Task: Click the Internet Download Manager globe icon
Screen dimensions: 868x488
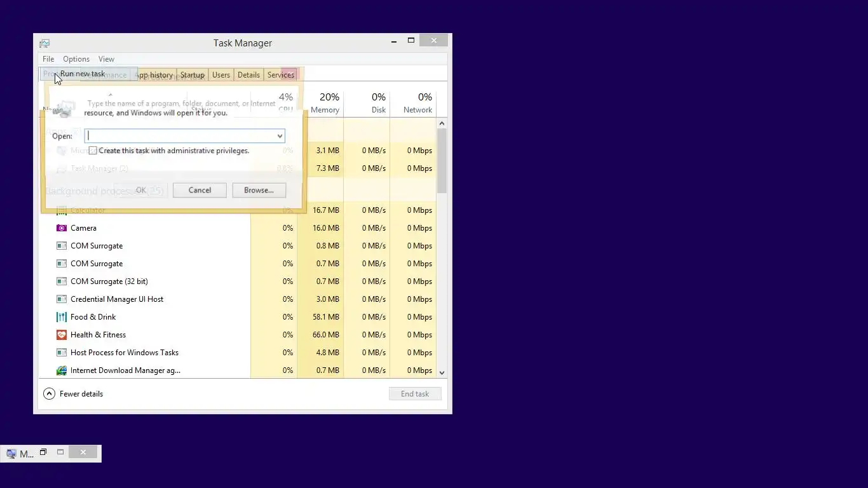Action: pos(62,370)
